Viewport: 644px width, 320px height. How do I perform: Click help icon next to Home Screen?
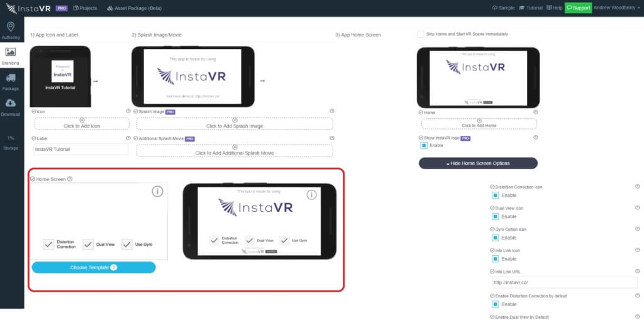(70, 179)
